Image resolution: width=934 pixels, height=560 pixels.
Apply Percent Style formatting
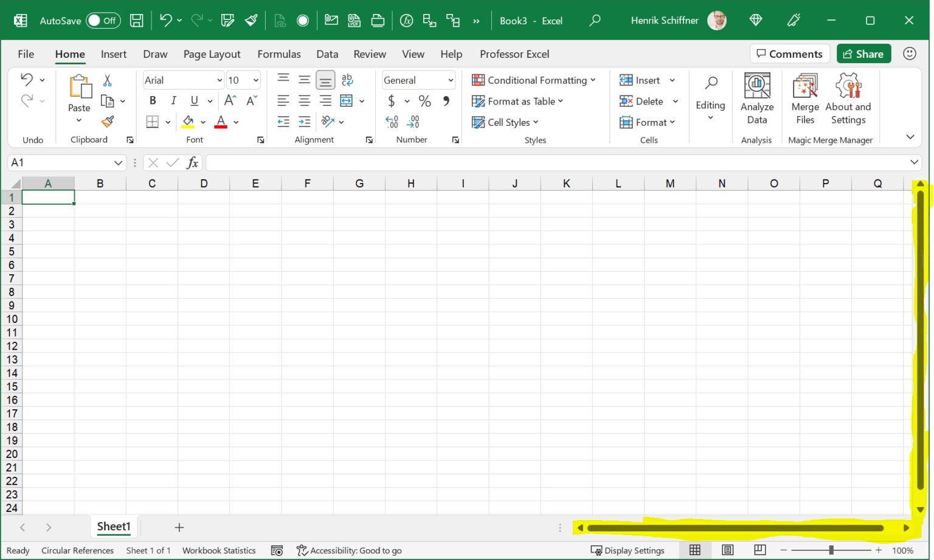pos(424,101)
